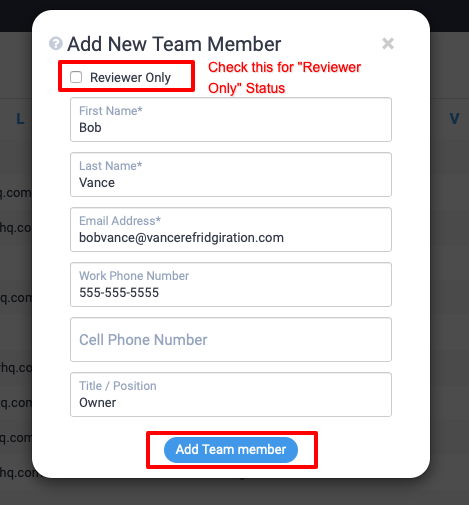This screenshot has height=505, width=469.
Task: Open the help question mark icon
Action: pyautogui.click(x=55, y=44)
